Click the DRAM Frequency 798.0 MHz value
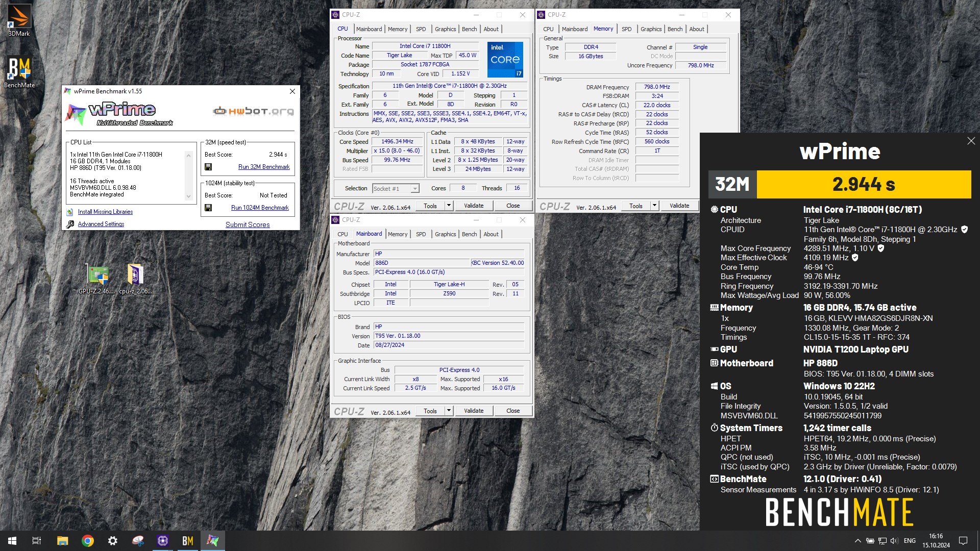This screenshot has width=980, height=551. coord(657,87)
